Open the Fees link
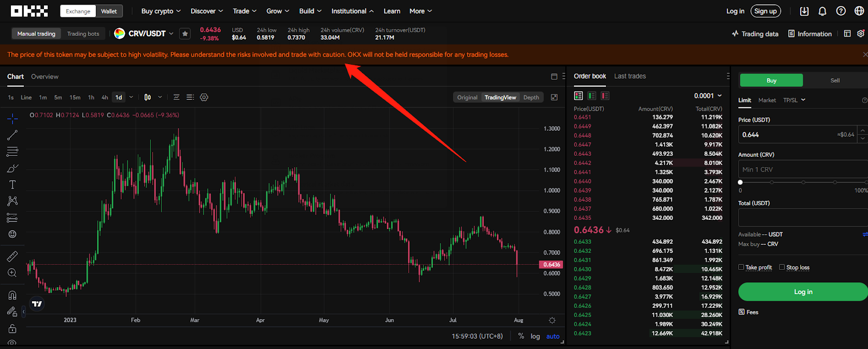Image resolution: width=868 pixels, height=349 pixels. pyautogui.click(x=748, y=312)
